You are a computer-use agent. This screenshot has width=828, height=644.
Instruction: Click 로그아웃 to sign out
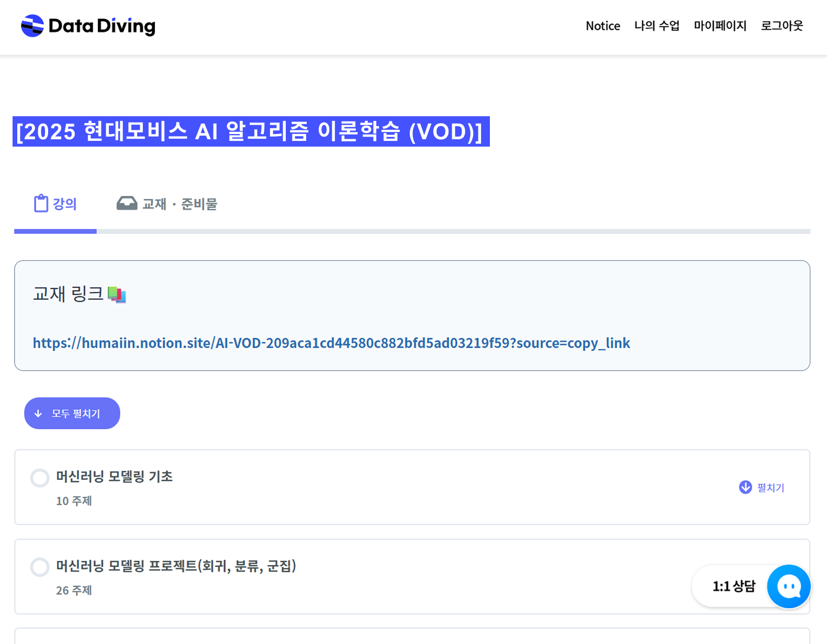coord(781,26)
